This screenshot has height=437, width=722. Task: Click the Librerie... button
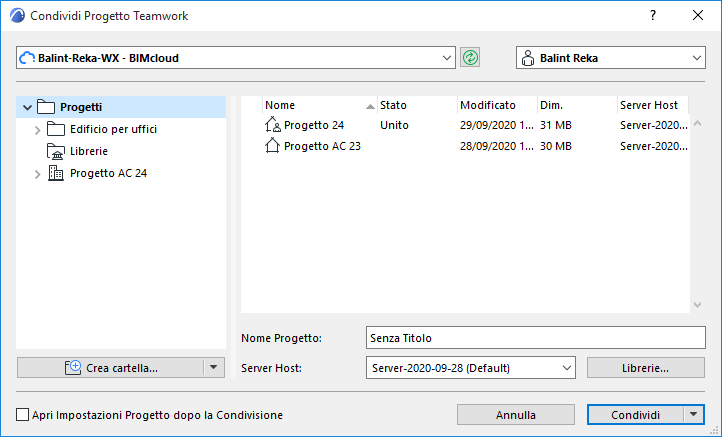tap(645, 368)
